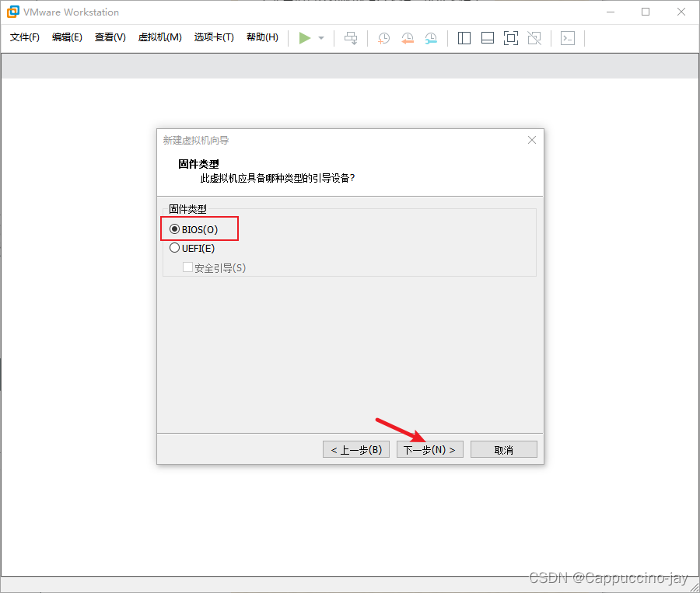This screenshot has height=593, width=700.
Task: Click the 上一步(B) back button
Action: (x=356, y=450)
